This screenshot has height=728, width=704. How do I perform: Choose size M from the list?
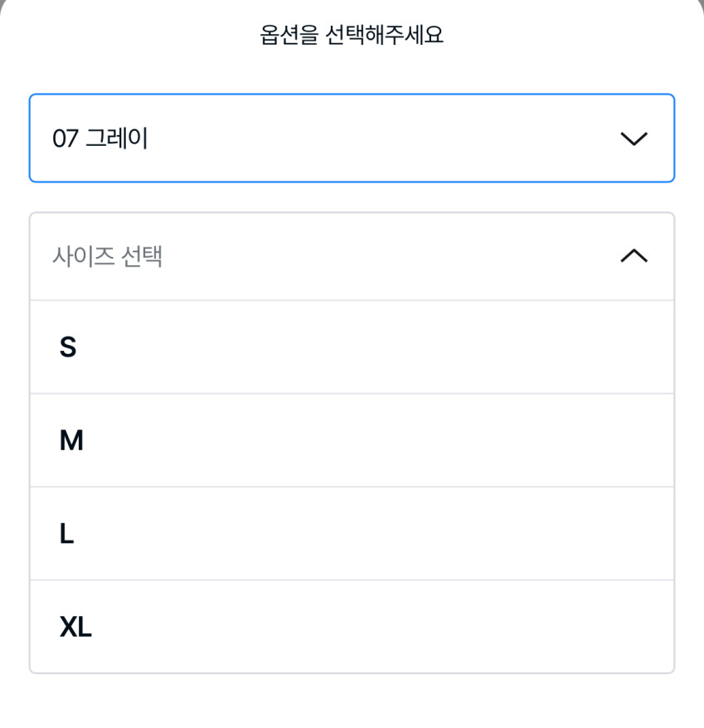point(352,440)
